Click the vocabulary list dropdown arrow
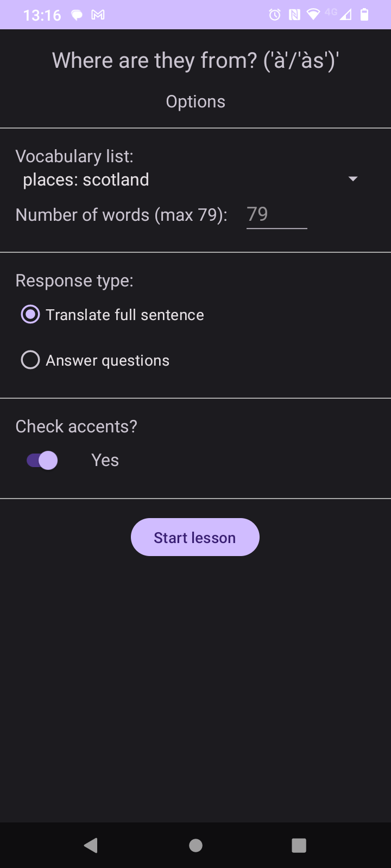Viewport: 391px width, 868px height. pos(353,179)
